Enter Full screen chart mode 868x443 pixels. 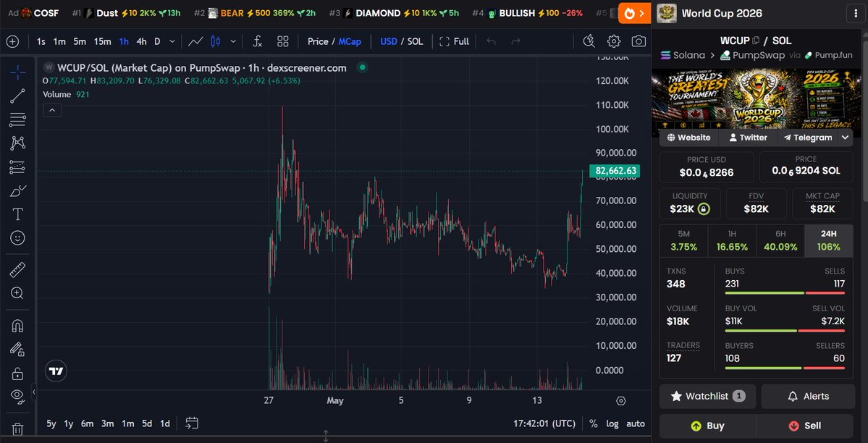(454, 41)
